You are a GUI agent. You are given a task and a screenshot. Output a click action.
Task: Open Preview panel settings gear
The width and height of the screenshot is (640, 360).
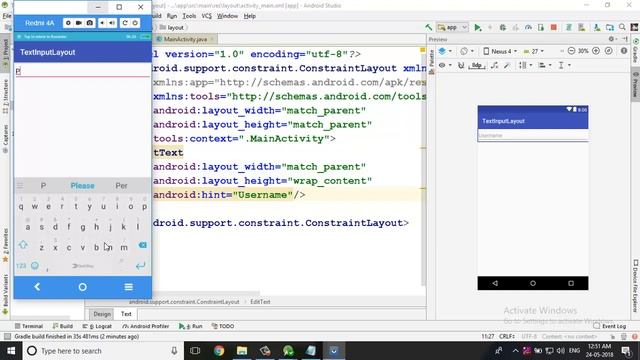pos(611,39)
